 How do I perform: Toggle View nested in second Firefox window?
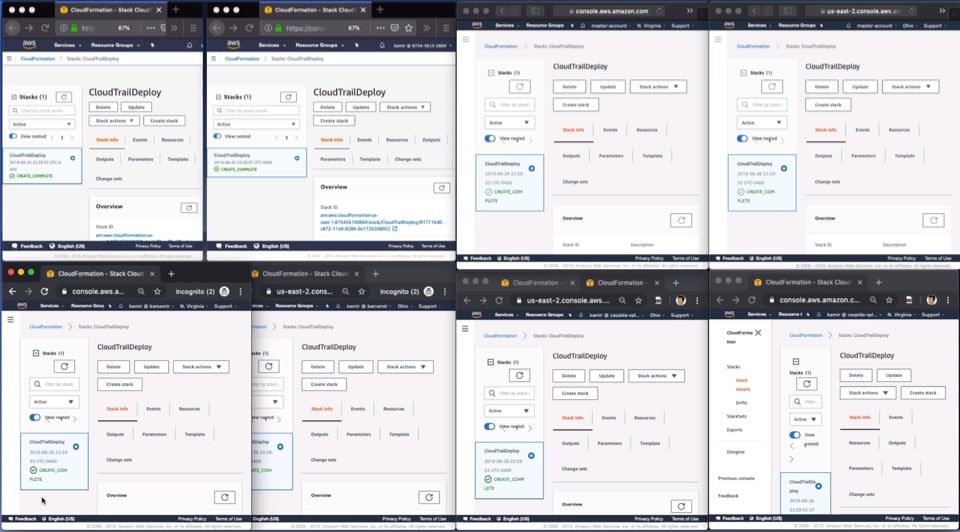(217, 136)
